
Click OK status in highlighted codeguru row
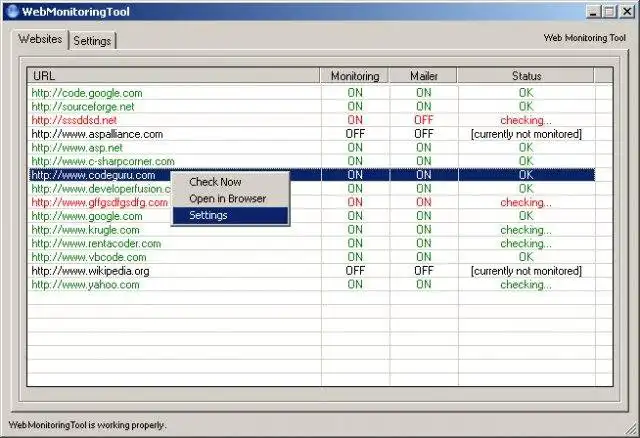tap(526, 175)
